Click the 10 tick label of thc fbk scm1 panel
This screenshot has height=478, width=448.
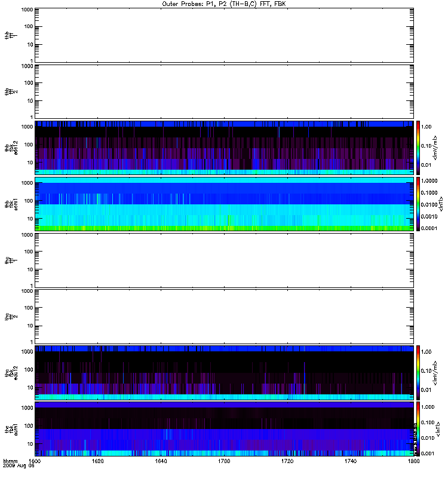tap(30, 444)
